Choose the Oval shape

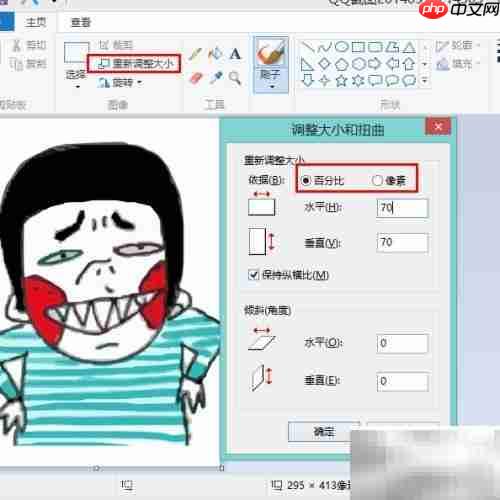341,47
